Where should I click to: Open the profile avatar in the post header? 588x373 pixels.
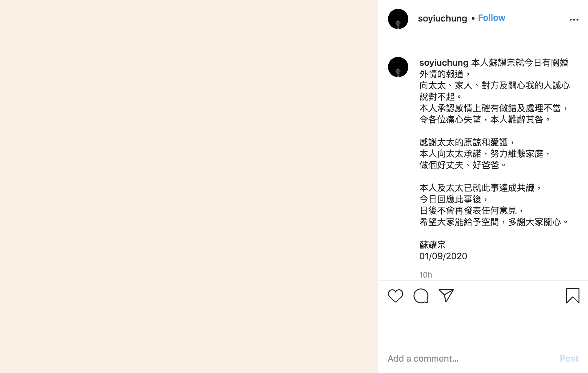(x=398, y=19)
